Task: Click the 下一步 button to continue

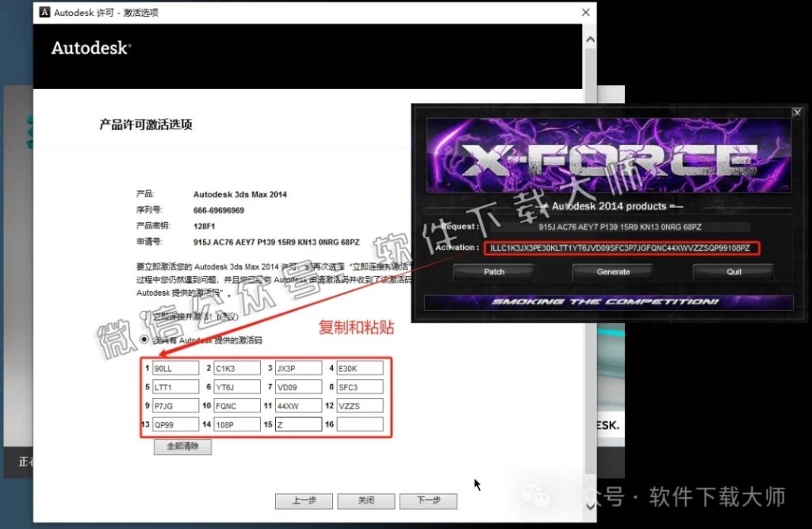Action: tap(428, 500)
